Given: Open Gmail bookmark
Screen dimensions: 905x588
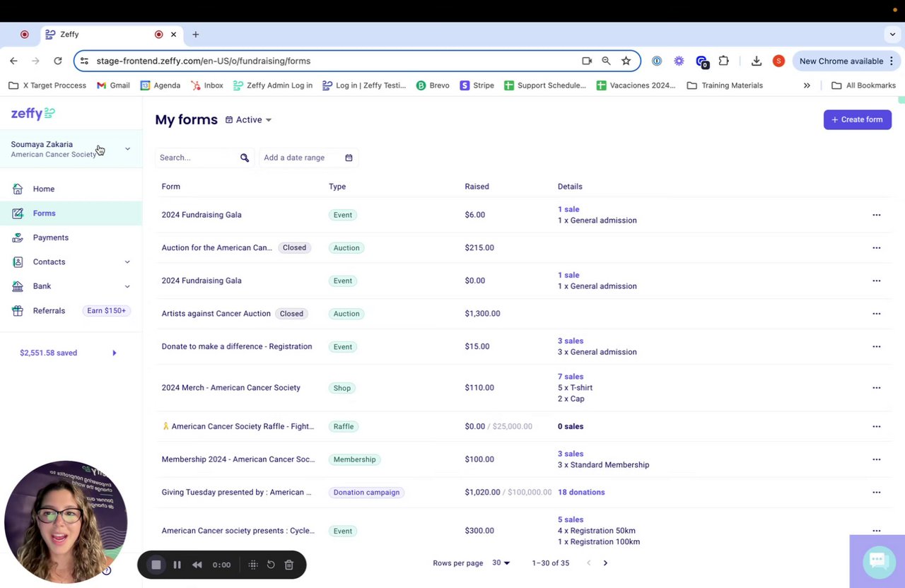Looking at the screenshot, I should (113, 86).
